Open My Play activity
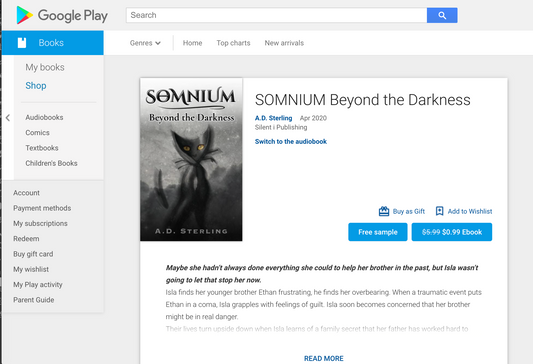This screenshot has width=533, height=364. coord(38,284)
